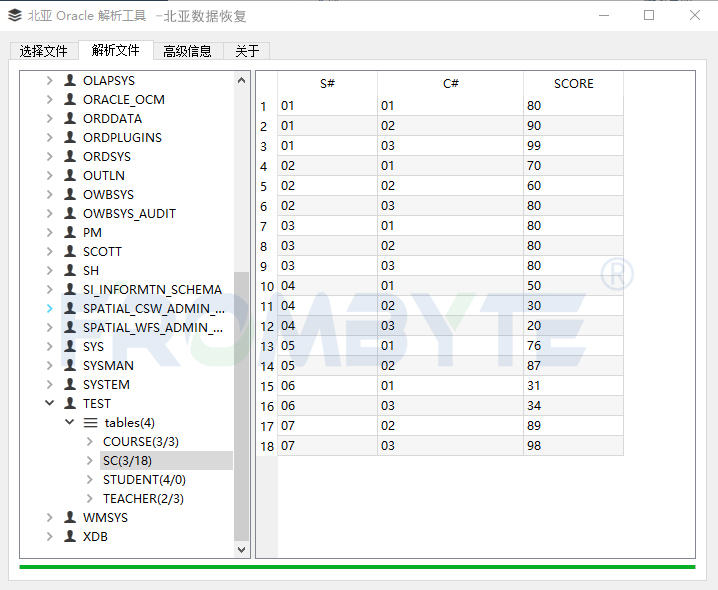This screenshot has width=718, height=590.
Task: Click the user icon beside OLAPSYS
Action: pyautogui.click(x=69, y=81)
